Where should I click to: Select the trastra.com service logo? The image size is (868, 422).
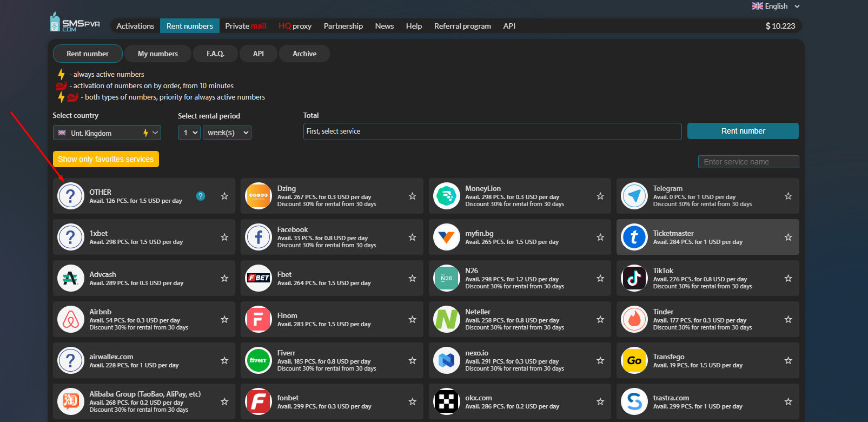[x=634, y=401]
